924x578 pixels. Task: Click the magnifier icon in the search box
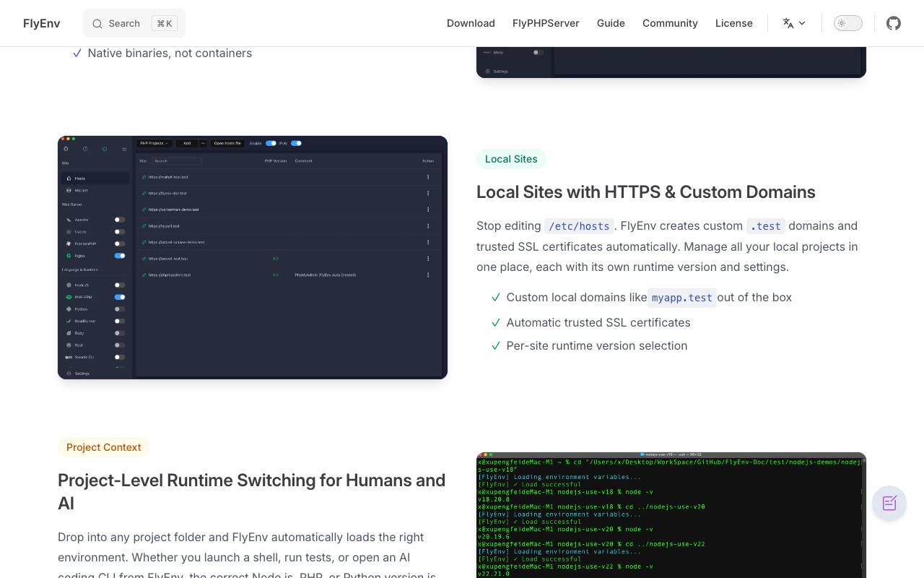click(x=97, y=24)
